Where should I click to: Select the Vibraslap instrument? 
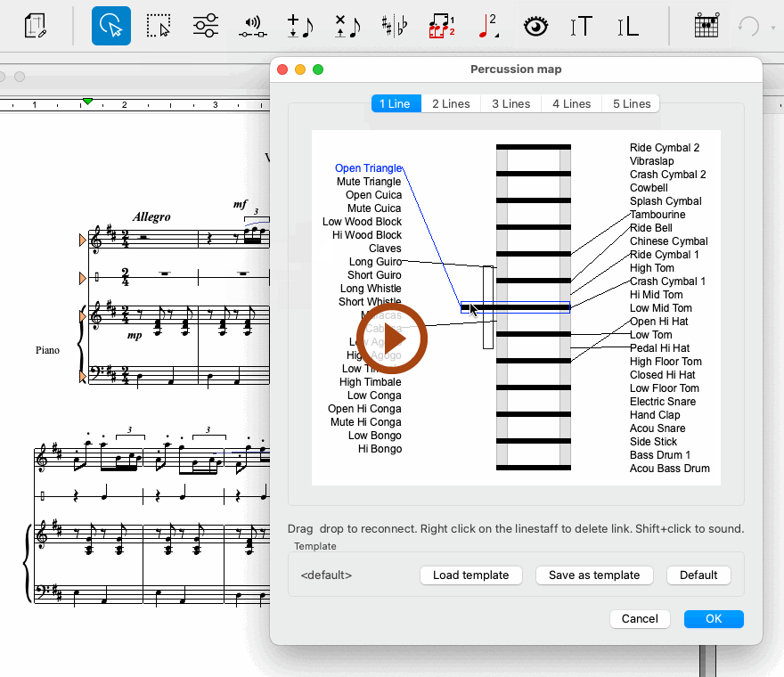(x=651, y=161)
